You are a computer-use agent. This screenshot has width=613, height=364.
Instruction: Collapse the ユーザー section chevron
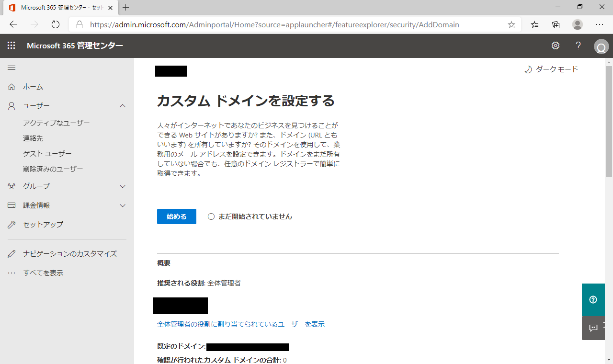click(123, 106)
